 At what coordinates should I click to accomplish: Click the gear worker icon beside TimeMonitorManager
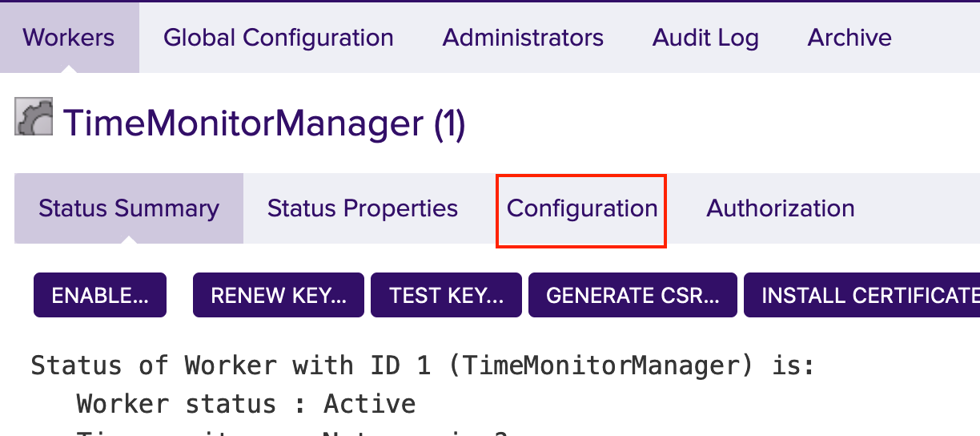coord(34,117)
